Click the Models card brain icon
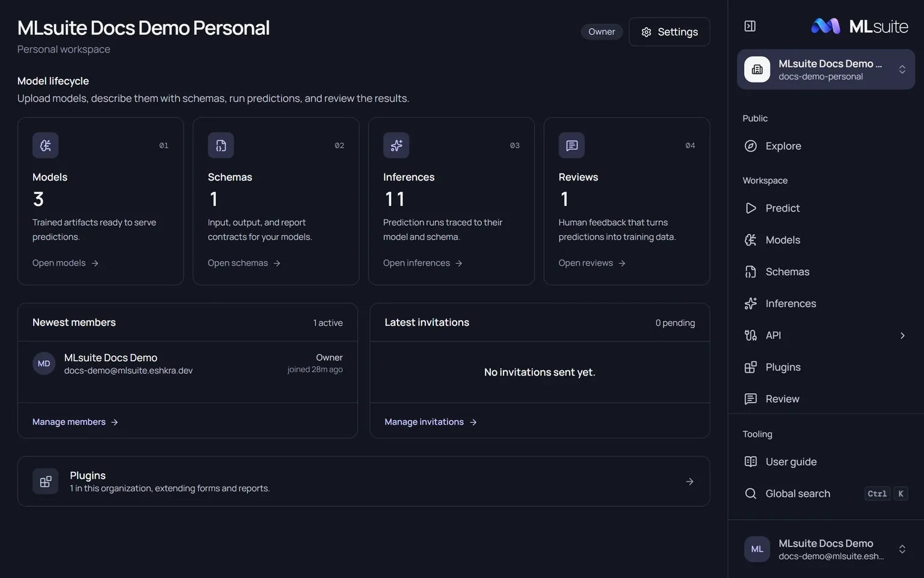The width and height of the screenshot is (924, 578). pyautogui.click(x=45, y=145)
